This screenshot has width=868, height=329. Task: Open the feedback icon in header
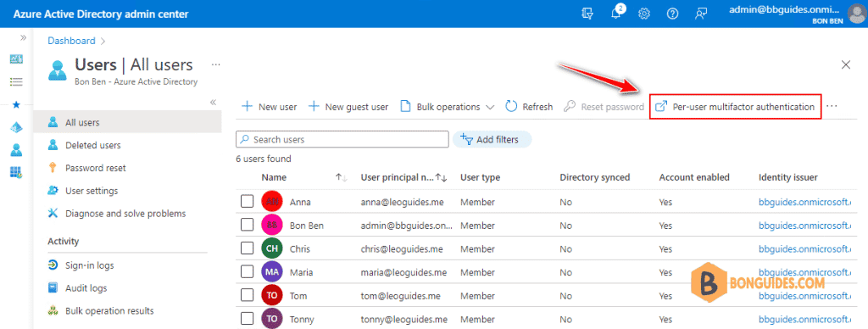(x=701, y=14)
